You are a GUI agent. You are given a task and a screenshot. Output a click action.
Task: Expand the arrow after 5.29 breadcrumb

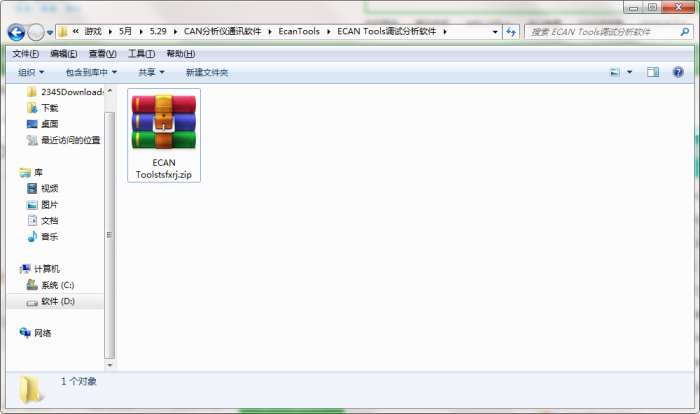pyautogui.click(x=175, y=32)
